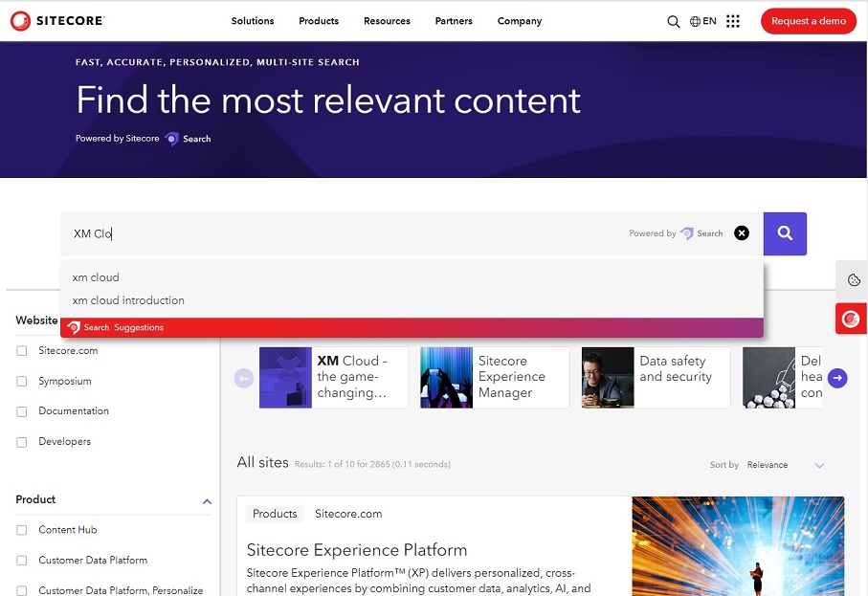Tick the Content Hub product filter
This screenshot has width=868, height=596.
(22, 530)
